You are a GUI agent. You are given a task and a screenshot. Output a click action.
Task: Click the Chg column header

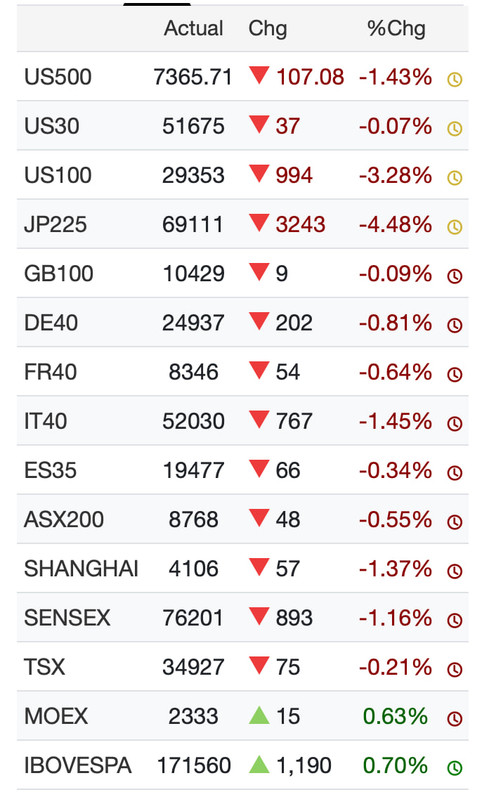point(268,29)
